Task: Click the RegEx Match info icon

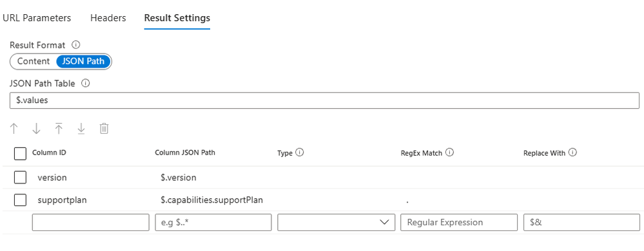Action: coord(450,153)
